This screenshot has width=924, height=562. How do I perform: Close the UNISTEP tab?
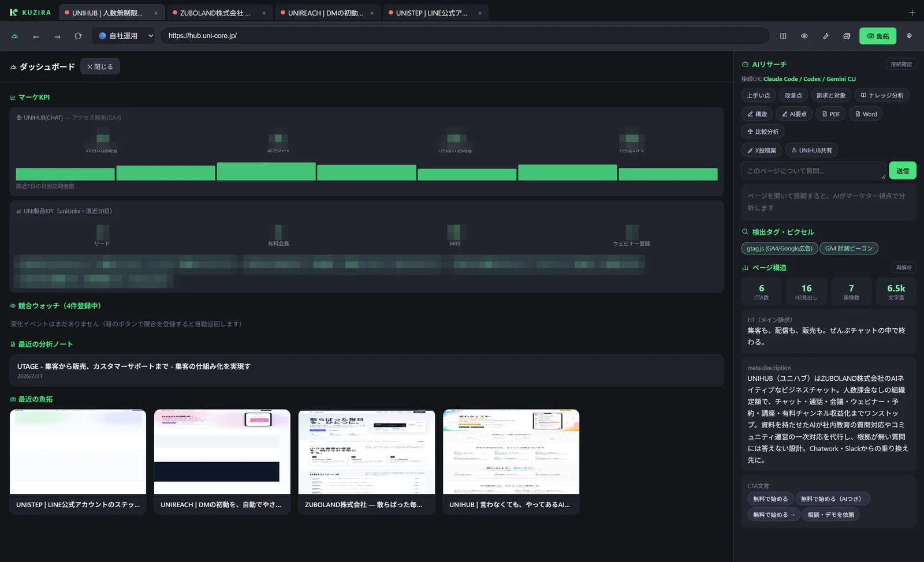[x=480, y=13]
